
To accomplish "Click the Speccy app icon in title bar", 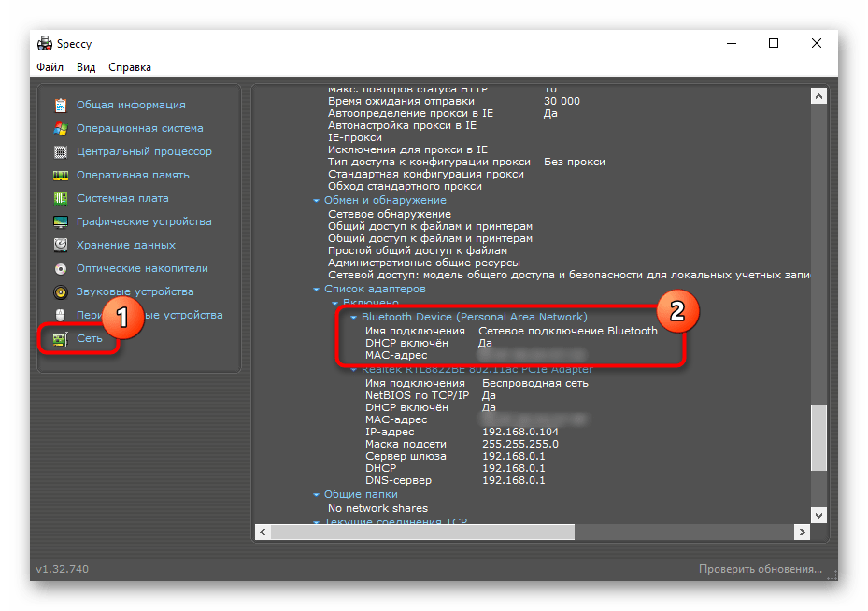I will tap(45, 43).
